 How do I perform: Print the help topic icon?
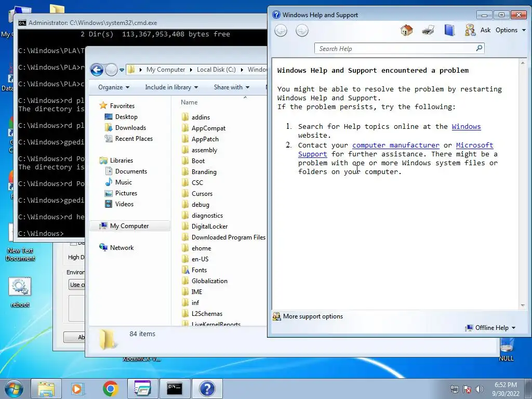[428, 30]
